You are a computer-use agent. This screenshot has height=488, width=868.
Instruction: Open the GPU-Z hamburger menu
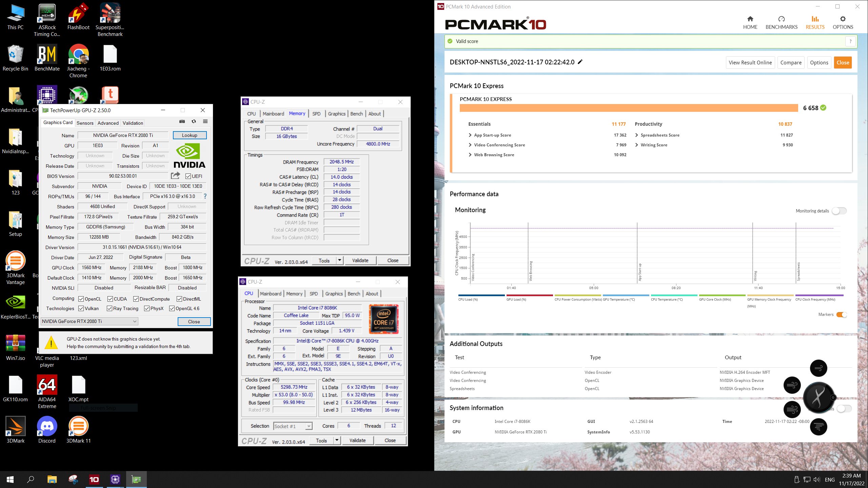205,121
